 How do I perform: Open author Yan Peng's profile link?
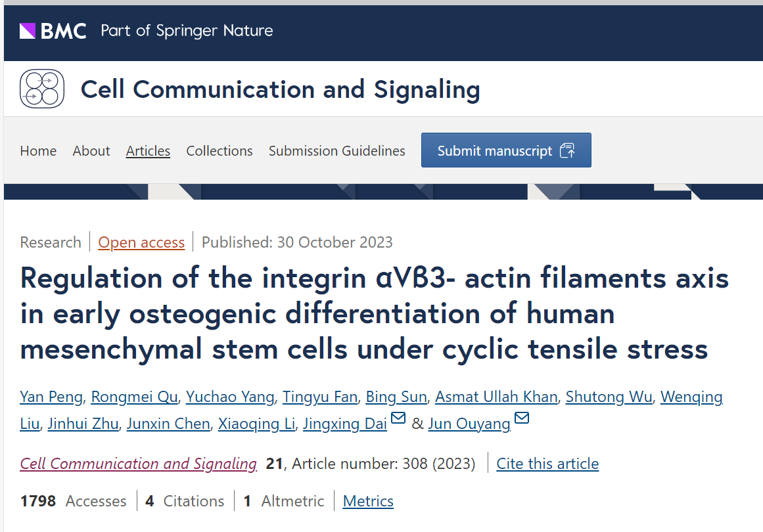[51, 397]
